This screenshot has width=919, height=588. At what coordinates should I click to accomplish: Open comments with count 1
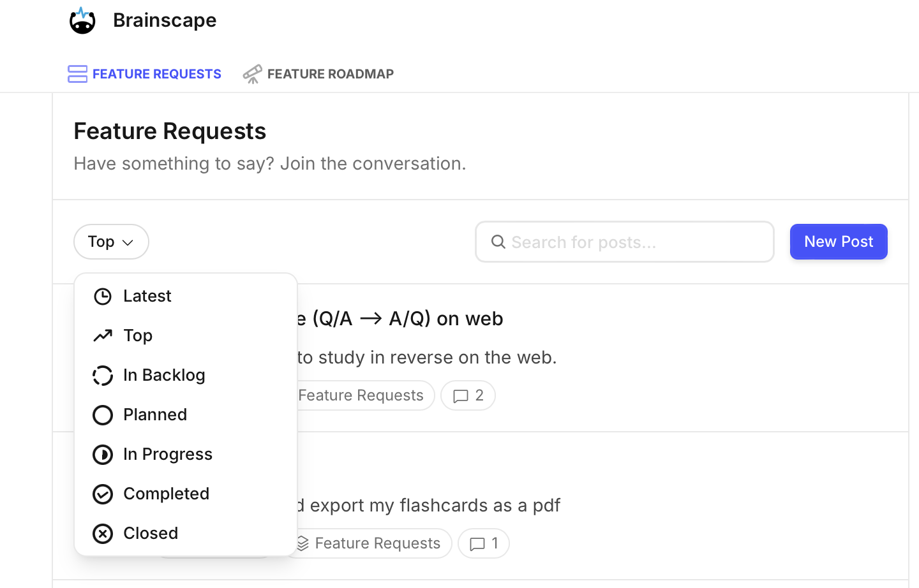coord(484,543)
